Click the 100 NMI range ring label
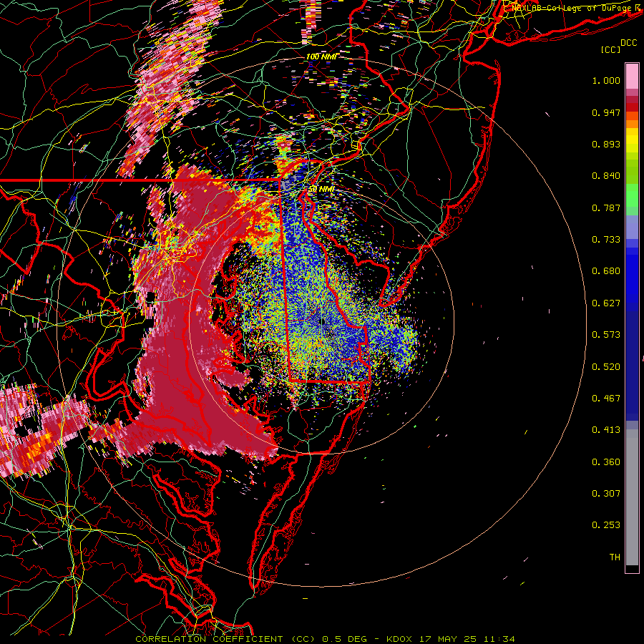This screenshot has width=644, height=644. 321,57
